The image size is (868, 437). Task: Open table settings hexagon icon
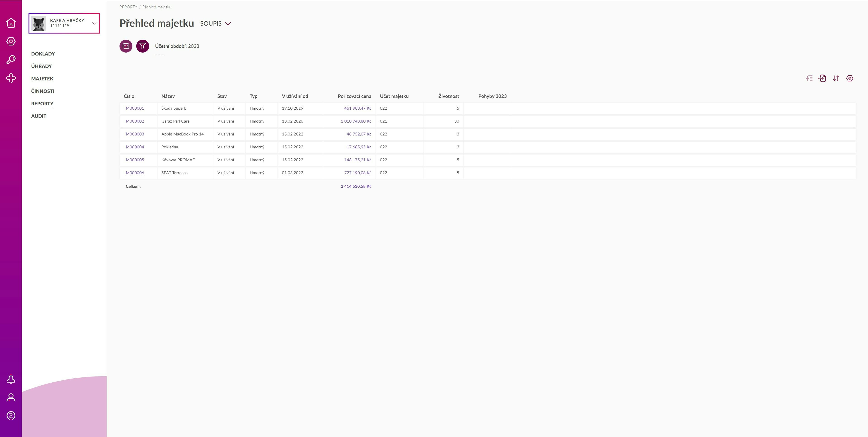pos(850,78)
